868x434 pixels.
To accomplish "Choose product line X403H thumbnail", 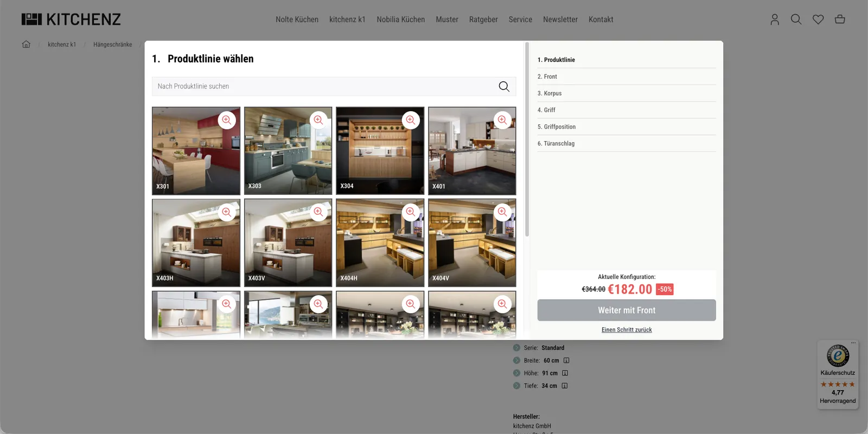I will point(196,243).
